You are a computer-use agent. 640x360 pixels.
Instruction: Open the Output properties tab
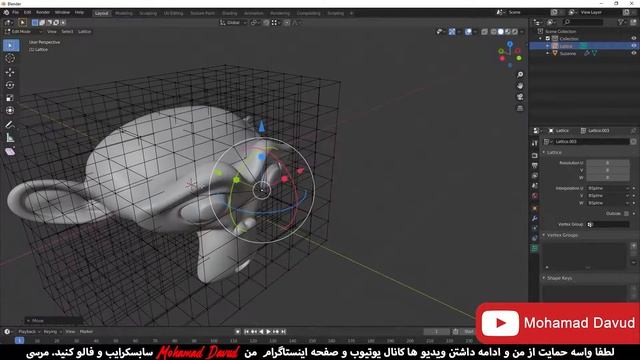pyautogui.click(x=535, y=165)
